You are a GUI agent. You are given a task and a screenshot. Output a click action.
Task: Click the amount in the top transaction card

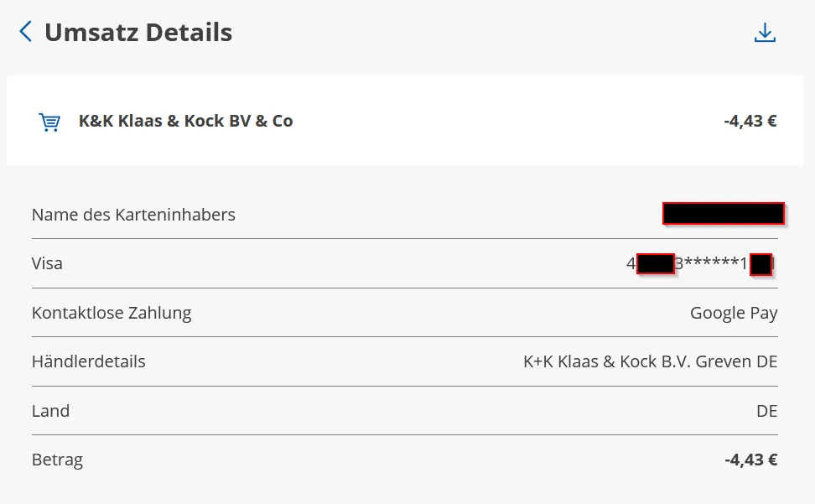(x=750, y=121)
